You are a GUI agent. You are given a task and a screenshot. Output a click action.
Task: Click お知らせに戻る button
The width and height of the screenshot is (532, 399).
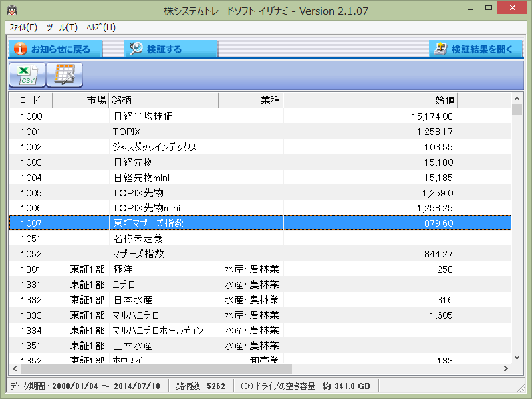click(x=55, y=49)
